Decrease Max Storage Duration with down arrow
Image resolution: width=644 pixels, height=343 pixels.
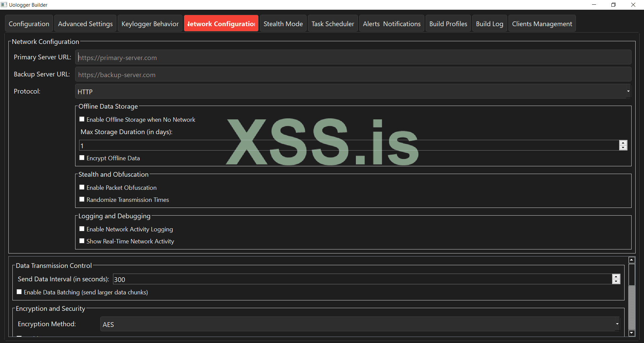[623, 148]
